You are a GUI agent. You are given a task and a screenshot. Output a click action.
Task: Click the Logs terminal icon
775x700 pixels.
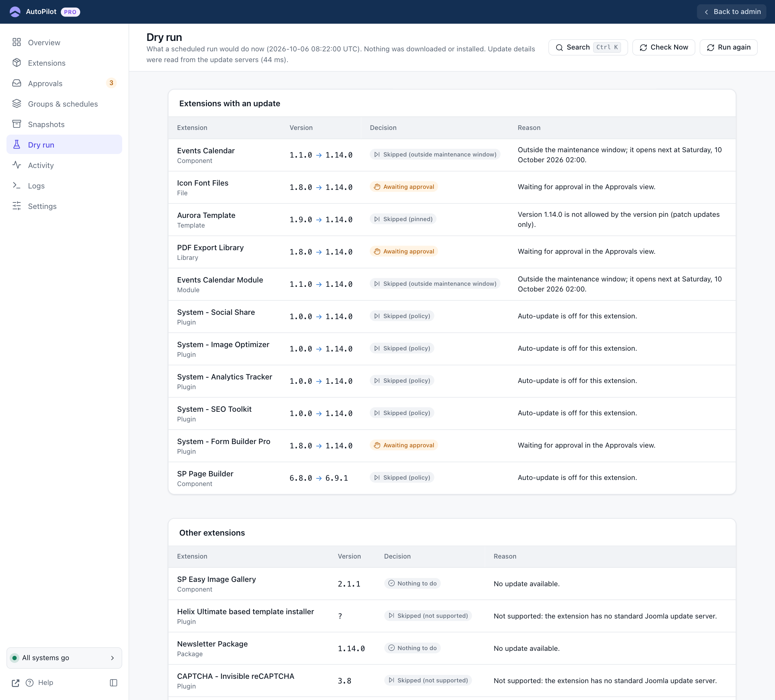[17, 185]
